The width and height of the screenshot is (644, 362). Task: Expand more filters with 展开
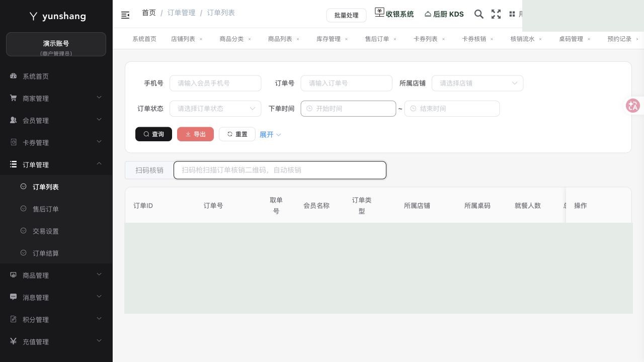tap(270, 134)
